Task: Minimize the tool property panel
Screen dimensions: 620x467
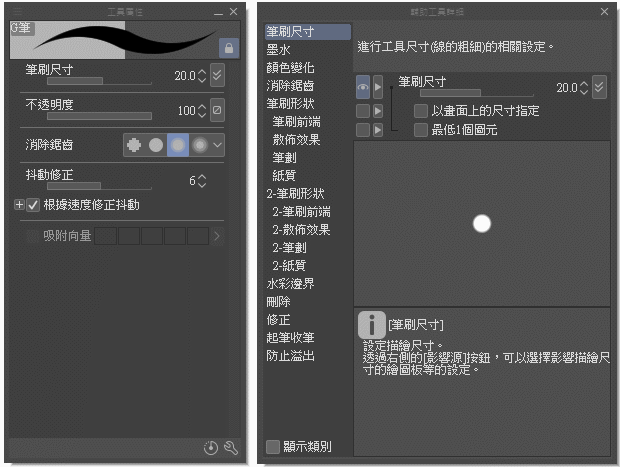Action: pyautogui.click(x=218, y=13)
